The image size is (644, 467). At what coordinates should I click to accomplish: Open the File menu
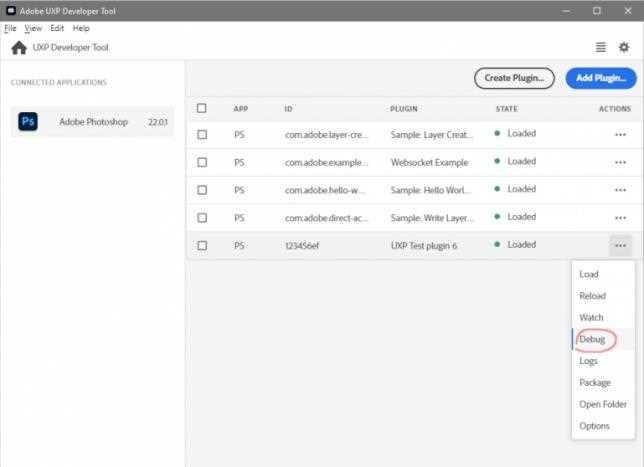[10, 28]
